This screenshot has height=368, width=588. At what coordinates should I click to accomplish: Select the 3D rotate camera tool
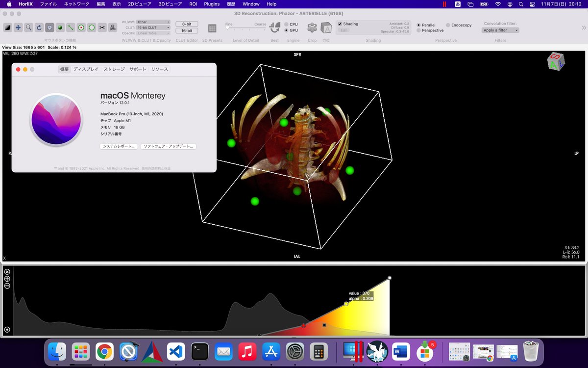49,27
